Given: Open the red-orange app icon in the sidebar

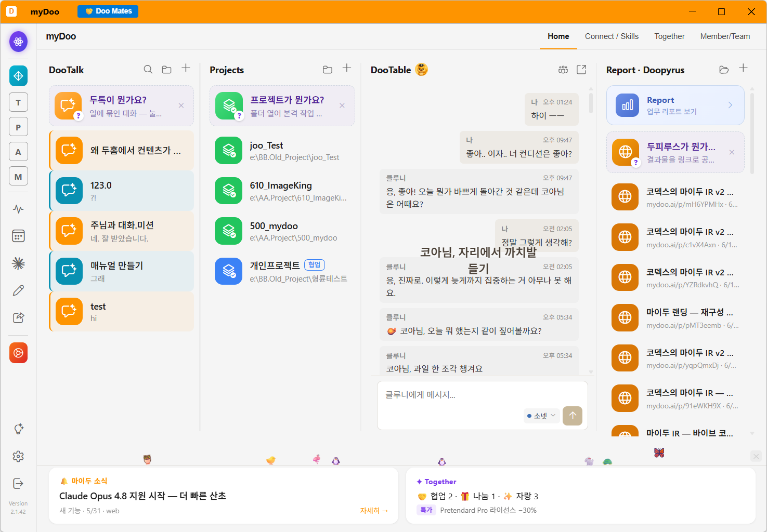Looking at the screenshot, I should point(18,353).
